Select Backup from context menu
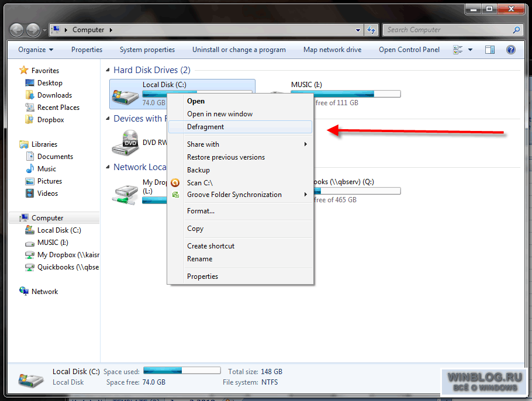The width and height of the screenshot is (532, 401). click(240, 170)
